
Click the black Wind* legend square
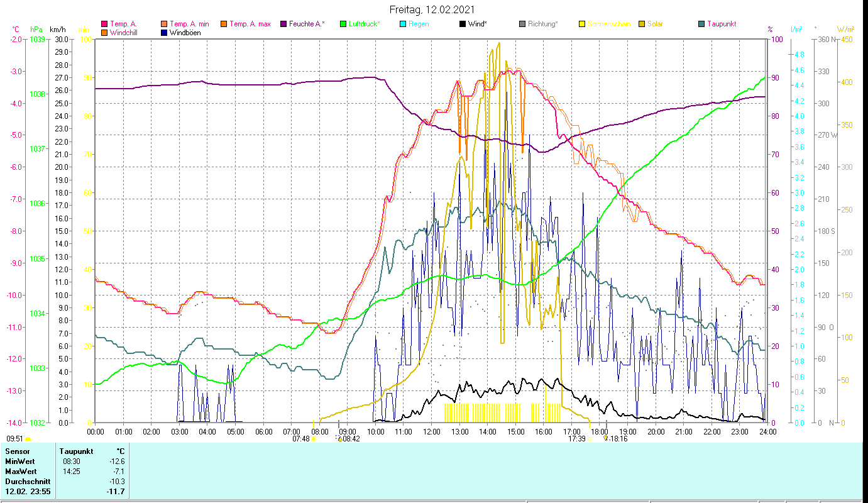pyautogui.click(x=463, y=24)
